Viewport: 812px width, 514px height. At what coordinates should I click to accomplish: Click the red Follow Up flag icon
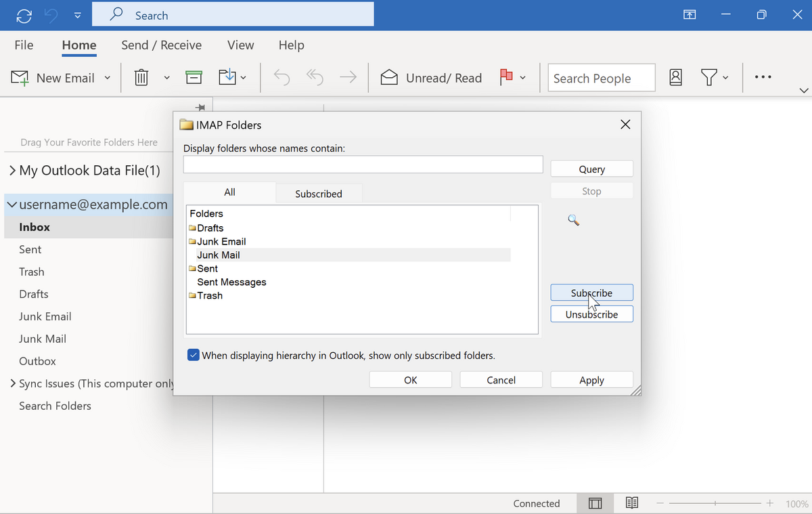506,78
